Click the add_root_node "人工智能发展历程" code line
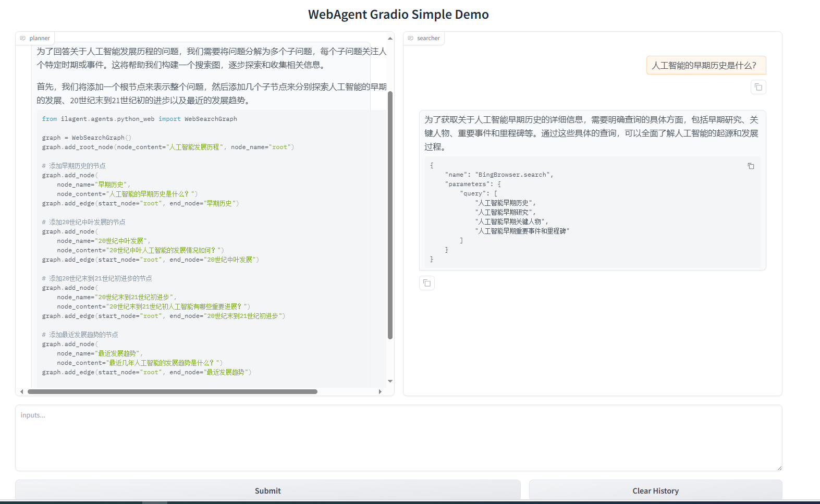The image size is (820, 504). point(168,147)
